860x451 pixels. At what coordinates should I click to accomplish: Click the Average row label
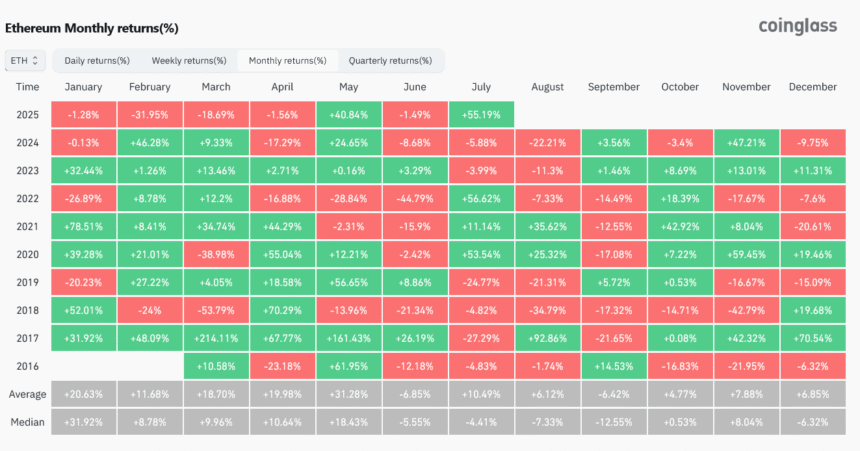[x=28, y=393]
